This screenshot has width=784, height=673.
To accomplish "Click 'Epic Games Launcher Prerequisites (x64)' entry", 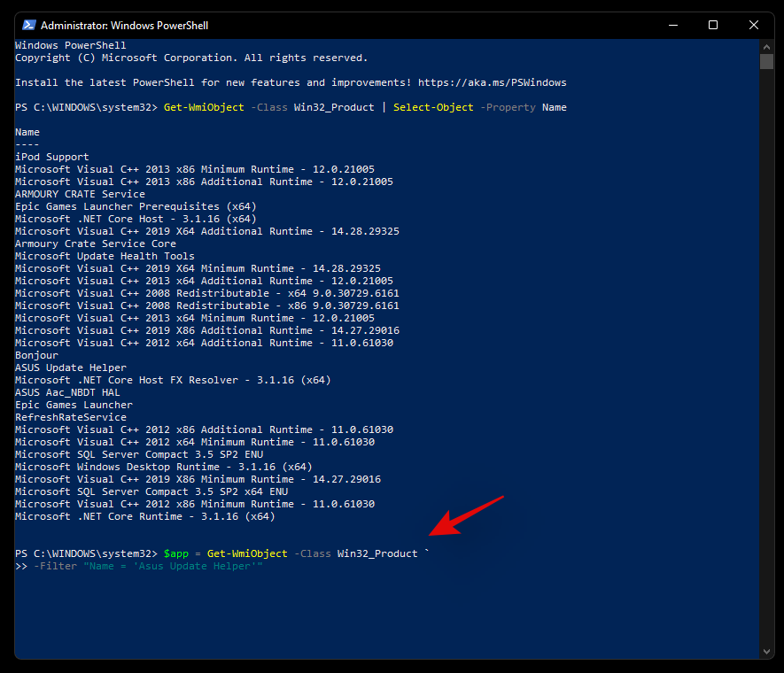I will 136,206.
